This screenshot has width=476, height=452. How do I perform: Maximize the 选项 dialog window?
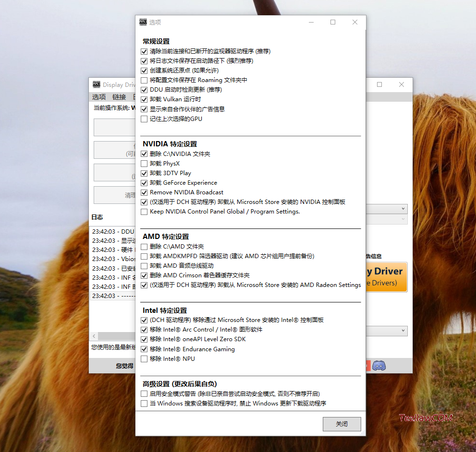tap(333, 22)
